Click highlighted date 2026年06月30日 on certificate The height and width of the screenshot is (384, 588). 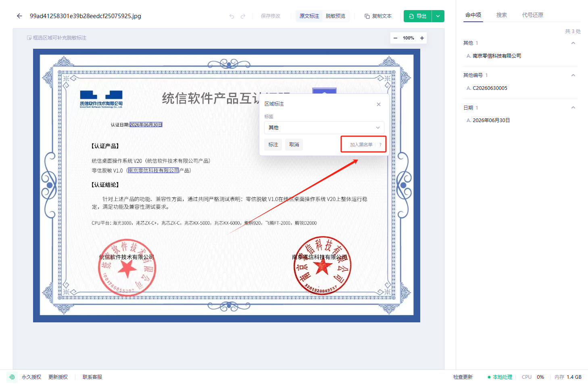coord(146,125)
